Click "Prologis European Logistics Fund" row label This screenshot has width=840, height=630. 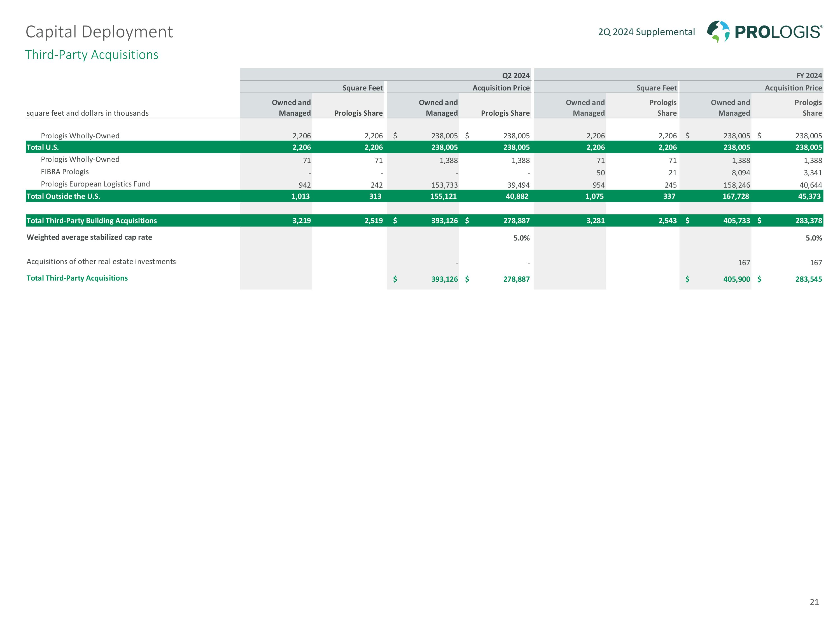click(x=95, y=184)
